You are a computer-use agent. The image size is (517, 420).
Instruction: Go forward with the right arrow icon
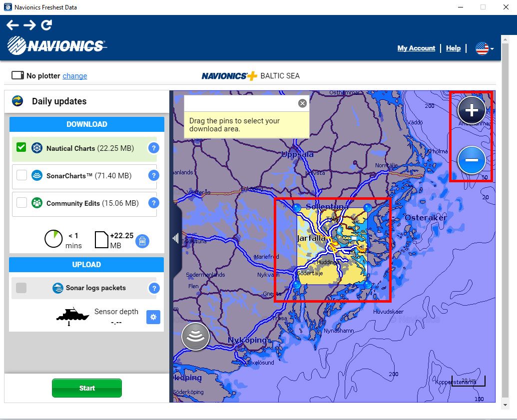29,25
